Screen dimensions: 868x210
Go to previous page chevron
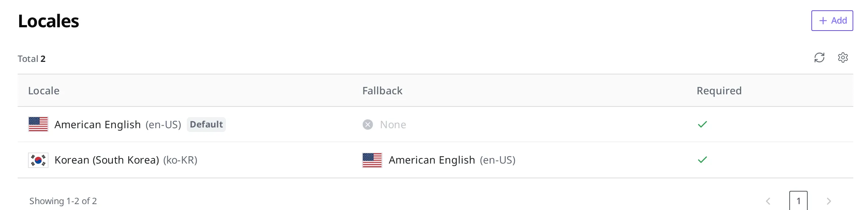pos(768,201)
